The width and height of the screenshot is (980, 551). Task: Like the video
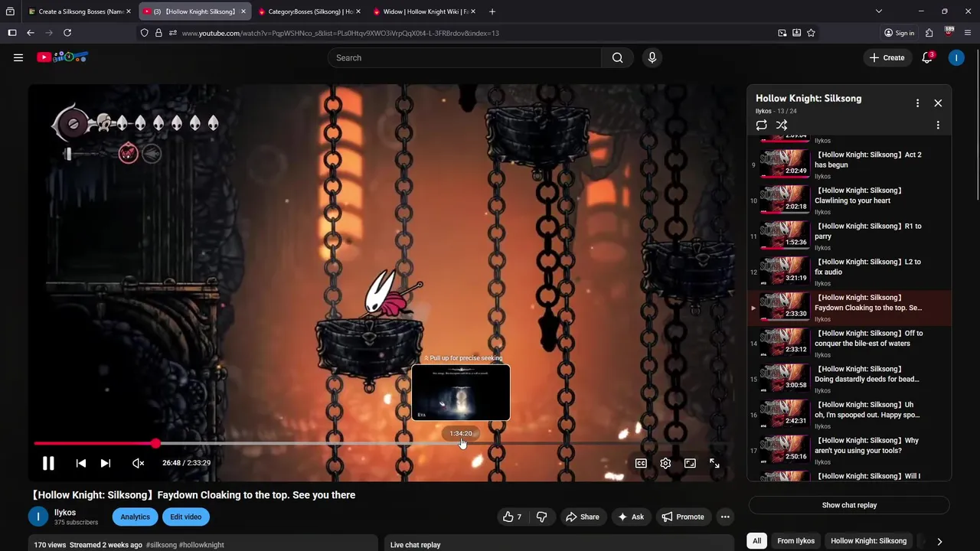[512, 517]
